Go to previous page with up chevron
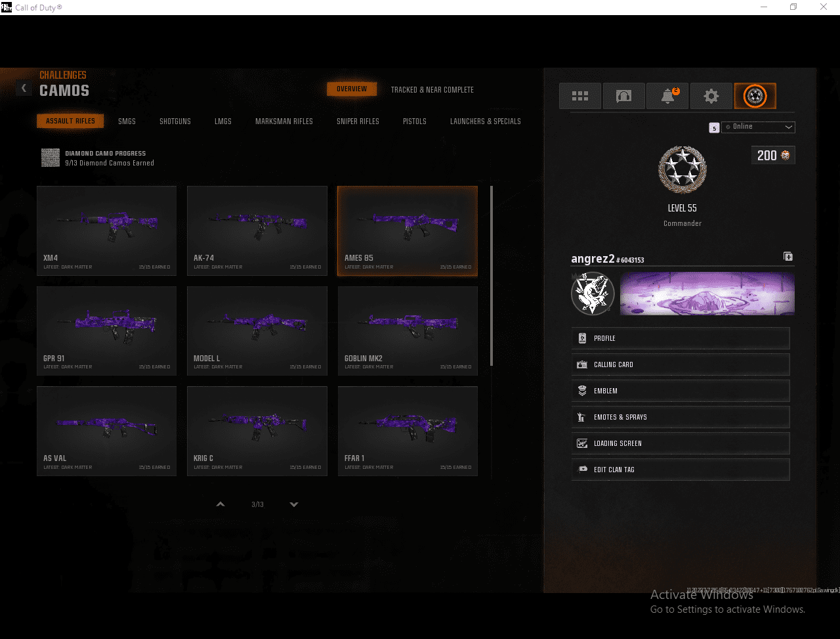This screenshot has height=639, width=840. (x=220, y=504)
